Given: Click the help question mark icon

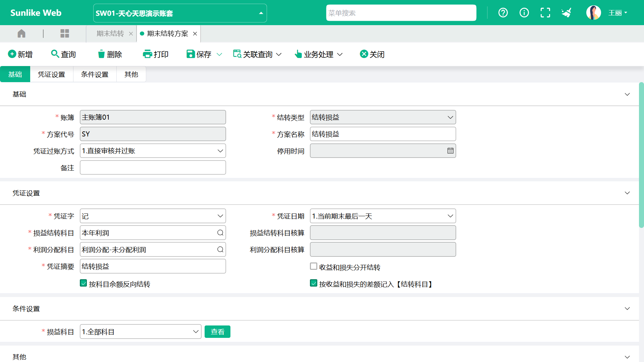Looking at the screenshot, I should coord(503,13).
